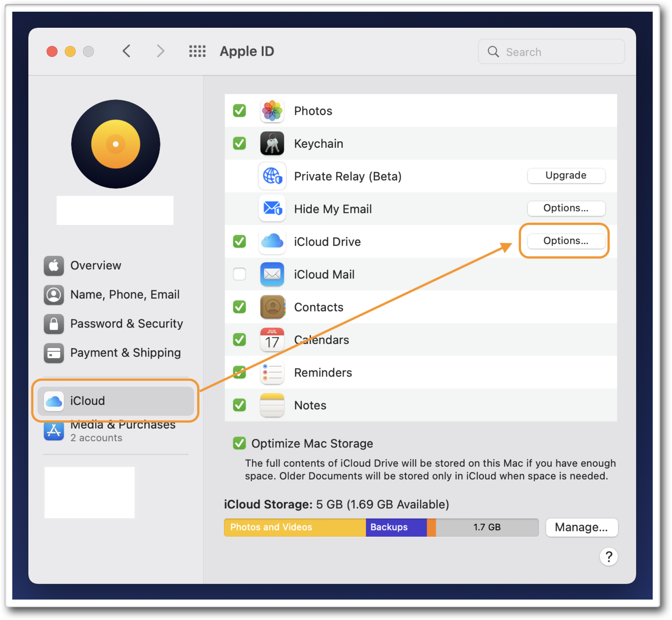The image size is (672, 620).
Task: Open Password & Security settings
Action: tap(127, 323)
